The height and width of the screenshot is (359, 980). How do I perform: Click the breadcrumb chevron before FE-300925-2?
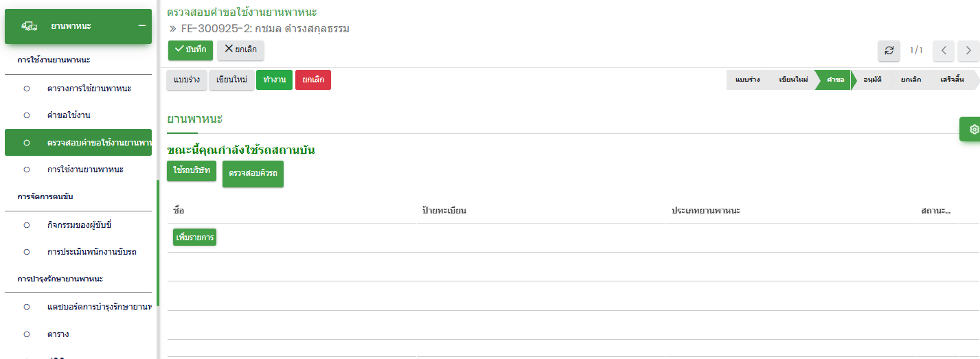coord(173,29)
